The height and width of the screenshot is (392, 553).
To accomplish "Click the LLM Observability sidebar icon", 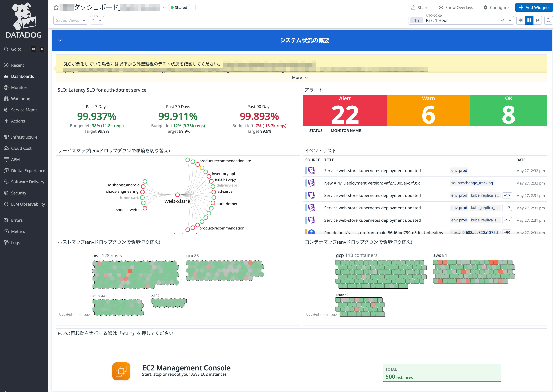I will [x=6, y=204].
